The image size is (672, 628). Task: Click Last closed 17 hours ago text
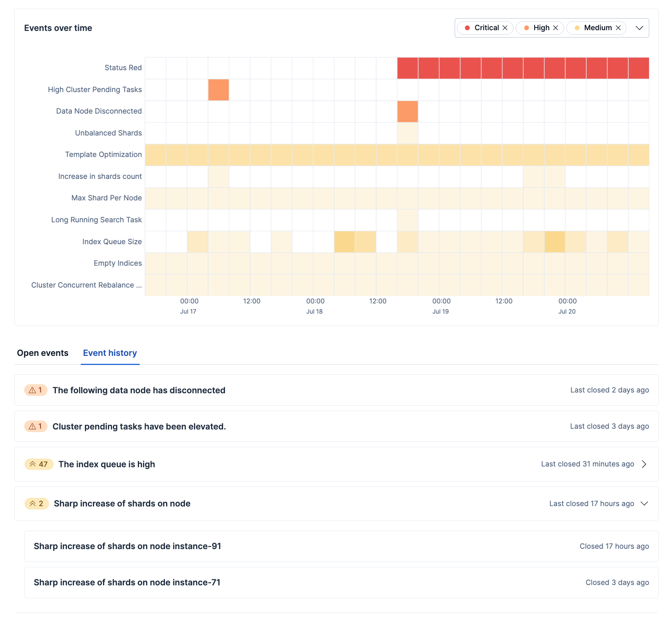pyautogui.click(x=592, y=504)
